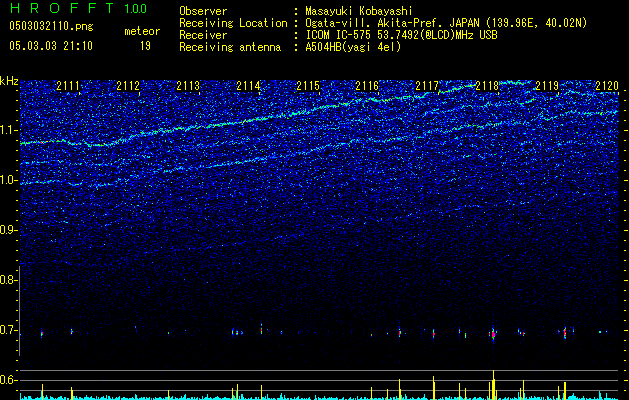Screen dimensions: 629x400
Task: Click the A504HB(yagi 4el) antenna text
Action: click(353, 47)
